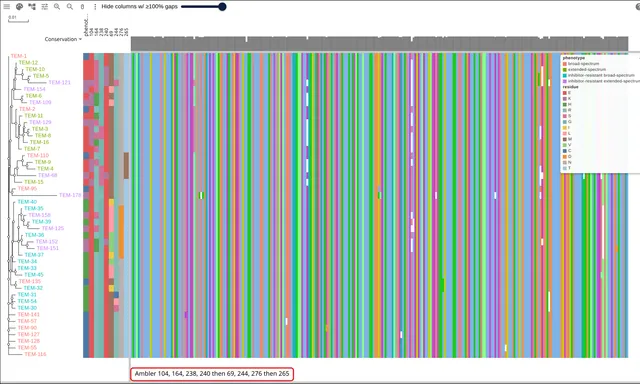Open the color palette settings icon

pos(19,7)
